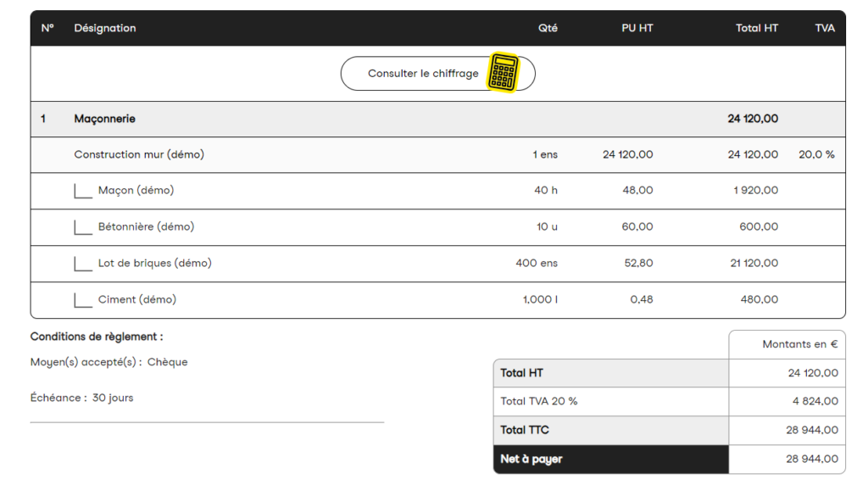
Task: Click the sub-item bracket icon beside Ciment (démo)
Action: [83, 301]
